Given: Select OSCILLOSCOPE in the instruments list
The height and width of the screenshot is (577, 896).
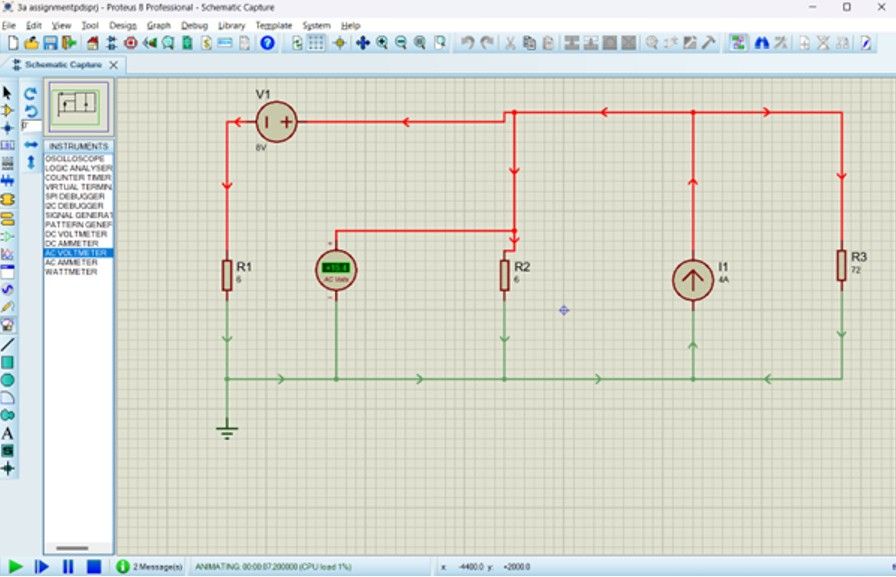Looking at the screenshot, I should [x=78, y=159].
